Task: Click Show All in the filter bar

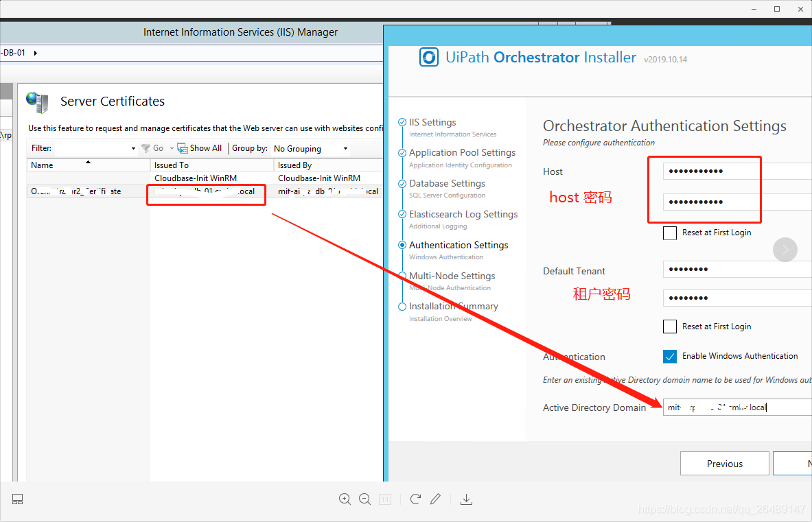Action: [x=206, y=148]
